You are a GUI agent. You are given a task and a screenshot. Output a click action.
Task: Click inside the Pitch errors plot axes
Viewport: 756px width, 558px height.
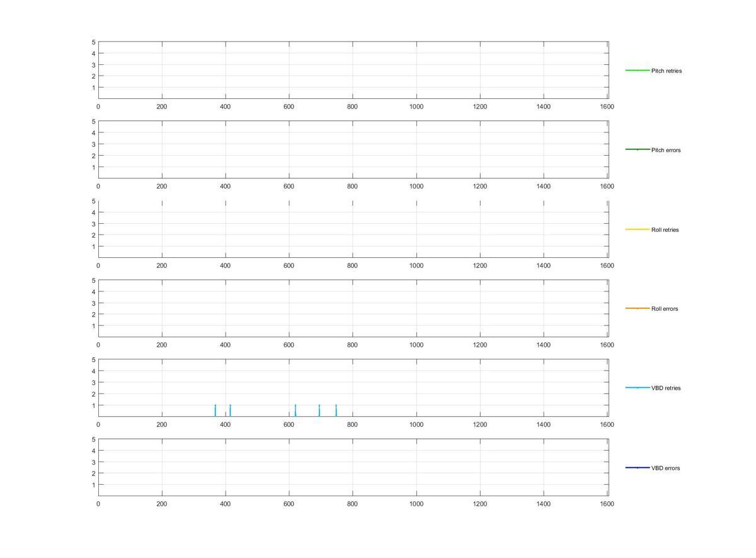tap(353, 149)
